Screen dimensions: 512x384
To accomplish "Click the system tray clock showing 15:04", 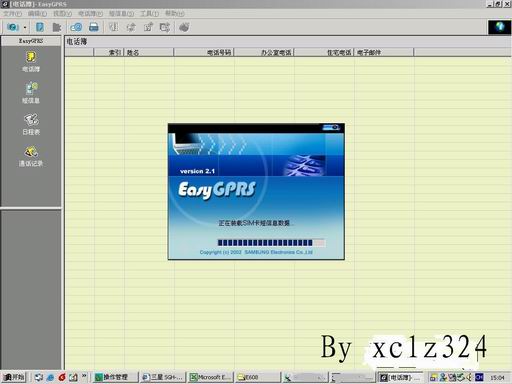I will 497,377.
